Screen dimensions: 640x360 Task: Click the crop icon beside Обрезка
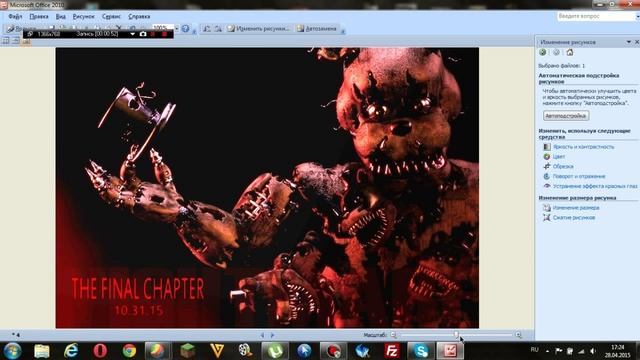pyautogui.click(x=547, y=167)
